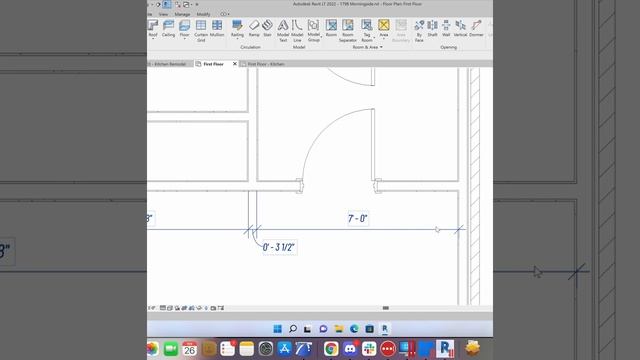Open Calendar from the macOS dock

pos(190,349)
